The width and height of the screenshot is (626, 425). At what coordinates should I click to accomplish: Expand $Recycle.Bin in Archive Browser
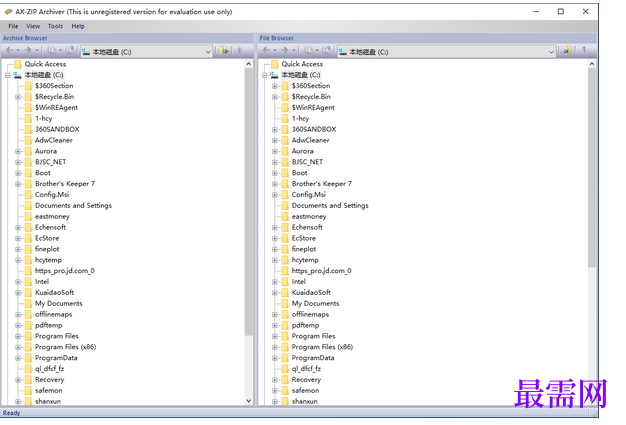coord(18,97)
